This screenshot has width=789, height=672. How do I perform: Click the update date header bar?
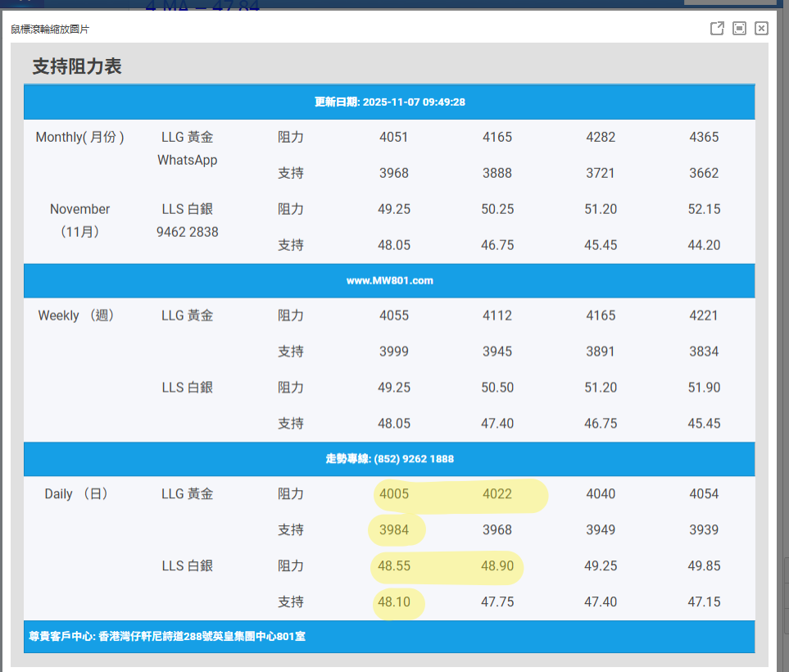click(389, 102)
